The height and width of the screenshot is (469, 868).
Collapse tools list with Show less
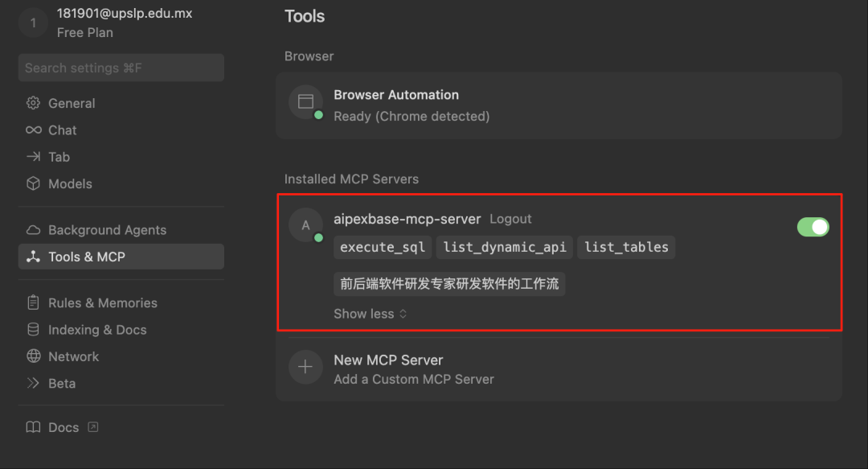(x=370, y=314)
